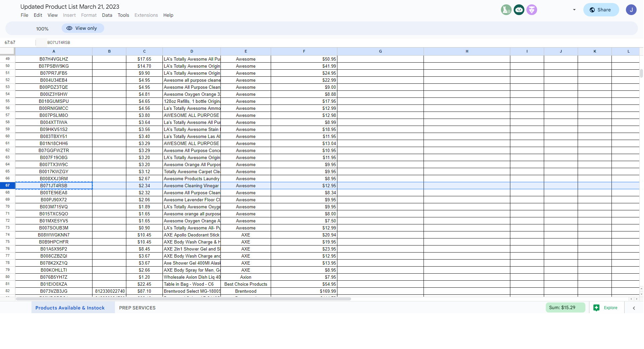Click cell 812330022740
Image resolution: width=644 pixels, height=349 pixels.
click(x=109, y=291)
